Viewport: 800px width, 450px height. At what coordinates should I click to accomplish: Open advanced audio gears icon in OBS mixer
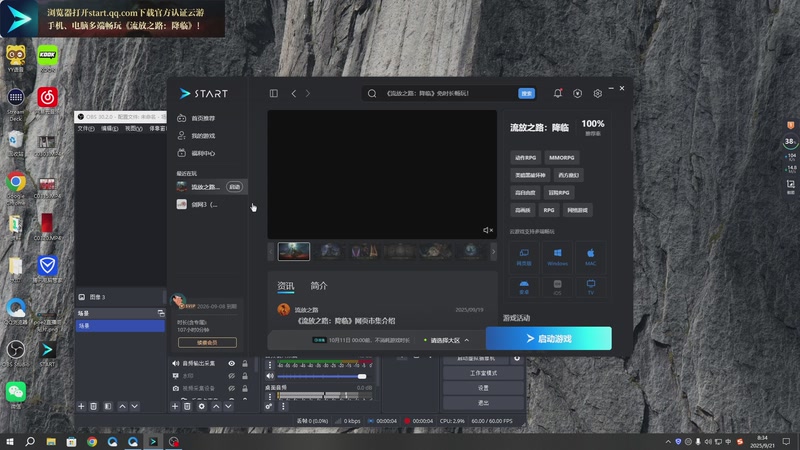point(268,406)
